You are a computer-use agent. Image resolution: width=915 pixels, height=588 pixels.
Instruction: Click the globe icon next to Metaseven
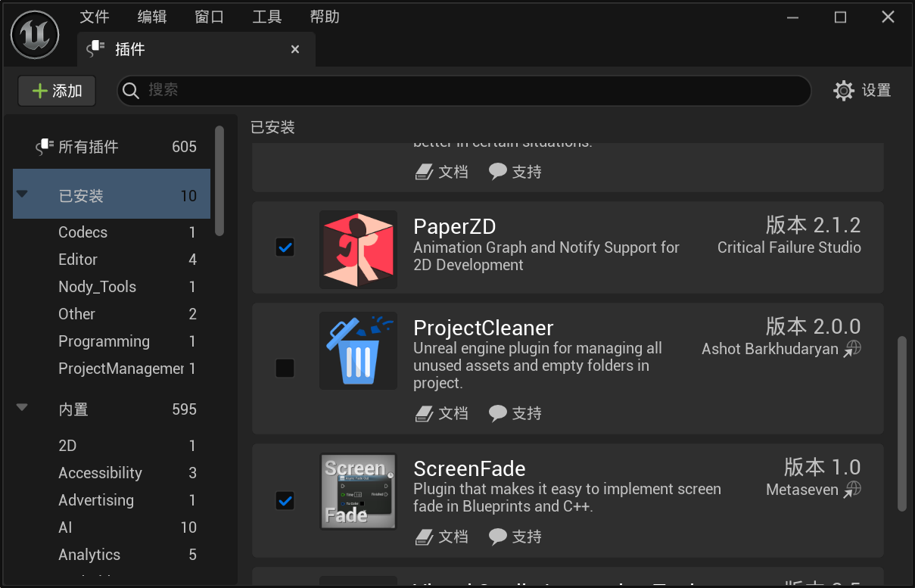853,489
